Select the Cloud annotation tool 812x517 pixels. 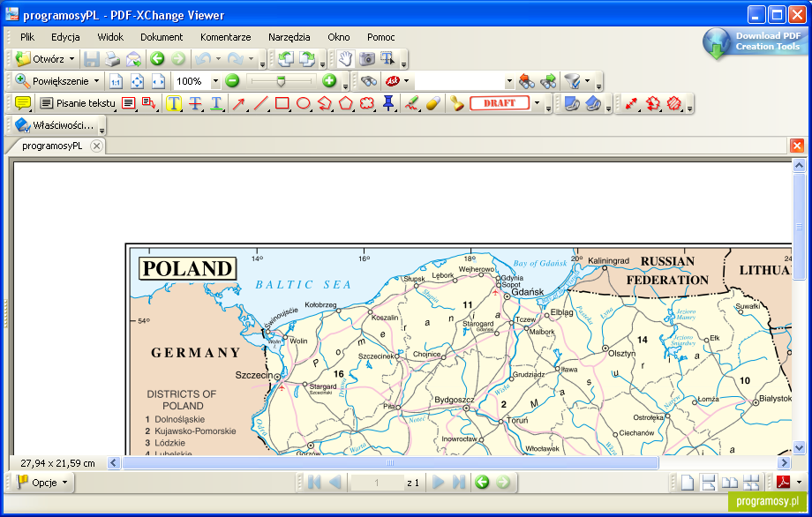(x=367, y=103)
